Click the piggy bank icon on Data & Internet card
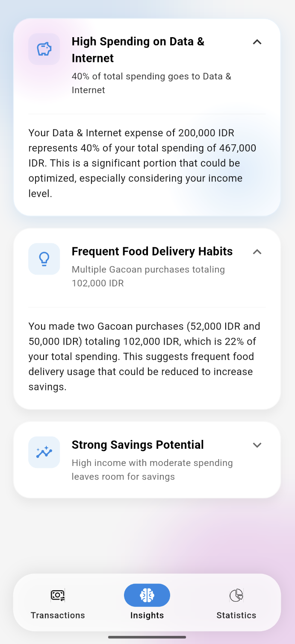Image resolution: width=295 pixels, height=644 pixels. coord(44,49)
